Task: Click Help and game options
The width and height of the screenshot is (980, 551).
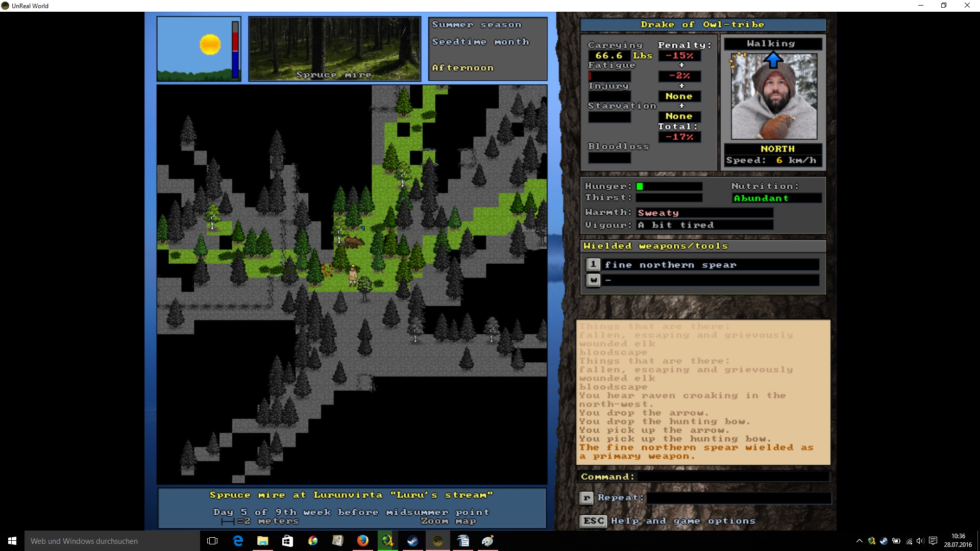Action: (683, 521)
